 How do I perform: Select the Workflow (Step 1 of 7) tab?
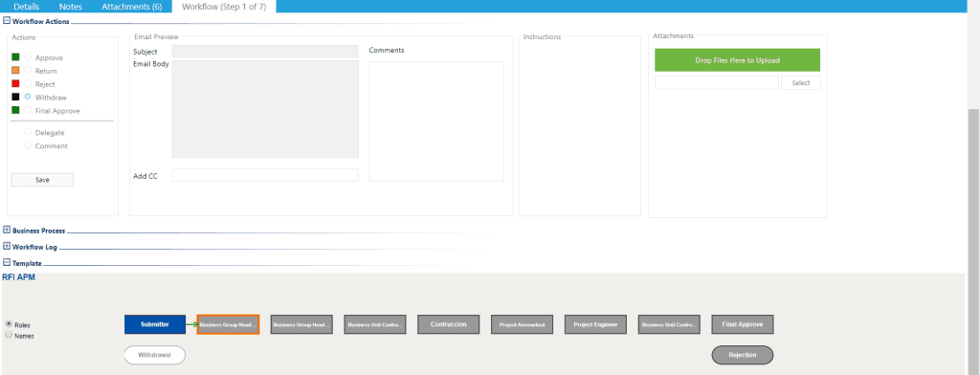(x=224, y=7)
